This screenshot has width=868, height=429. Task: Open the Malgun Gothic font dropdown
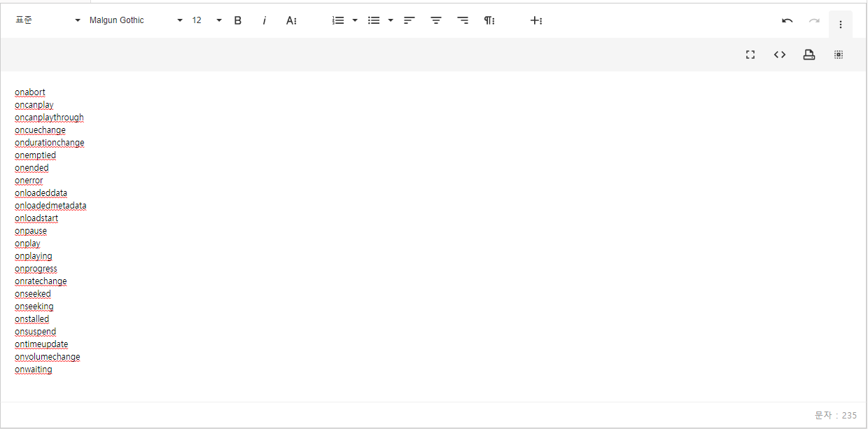136,20
